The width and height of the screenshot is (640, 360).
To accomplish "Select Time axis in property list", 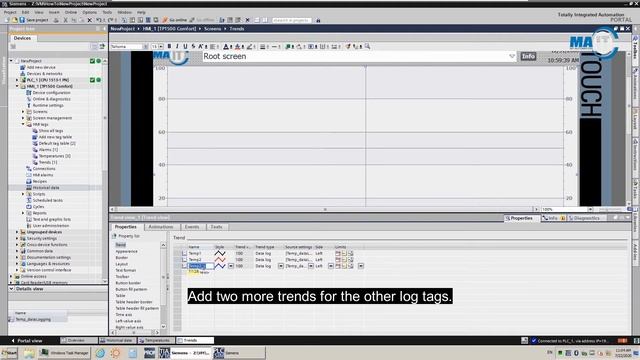I will coord(124,315).
